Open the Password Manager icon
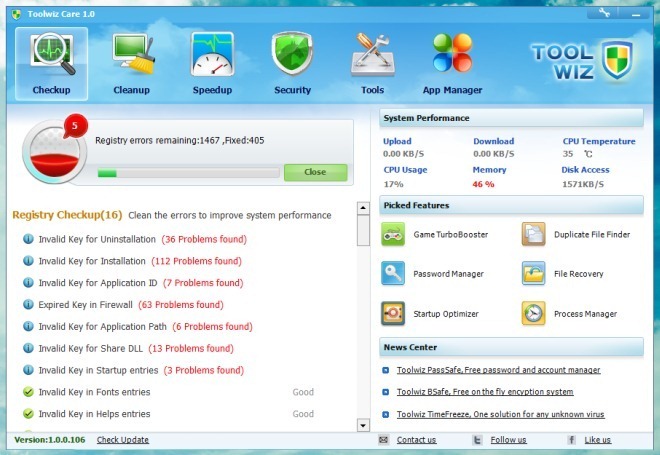 click(x=393, y=274)
